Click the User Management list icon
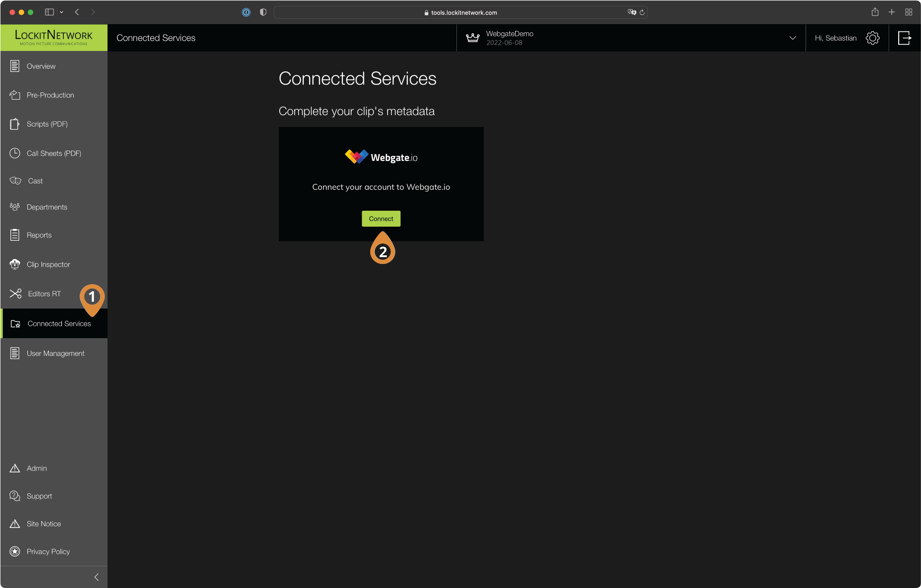 click(15, 353)
